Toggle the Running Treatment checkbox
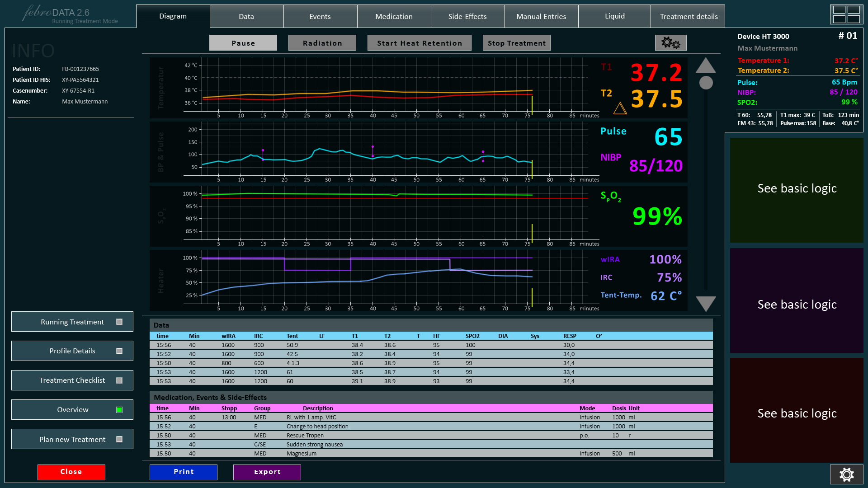This screenshot has width=868, height=488. tap(119, 322)
